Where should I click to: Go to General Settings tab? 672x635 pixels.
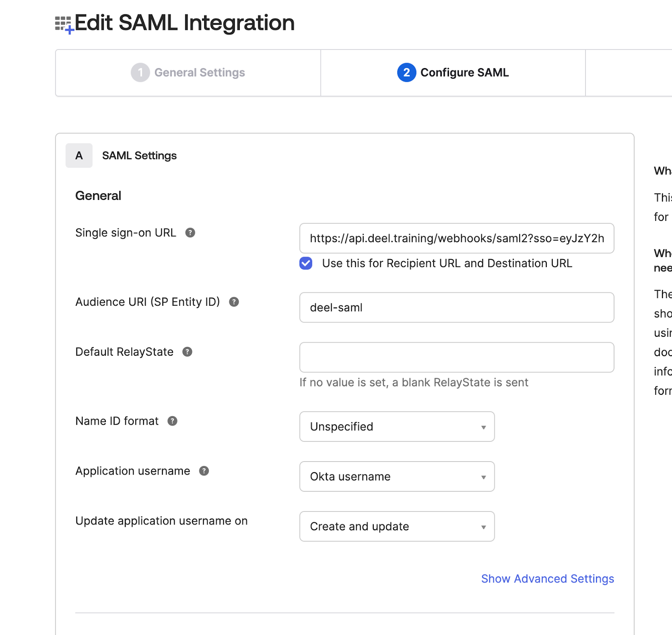coord(188,73)
